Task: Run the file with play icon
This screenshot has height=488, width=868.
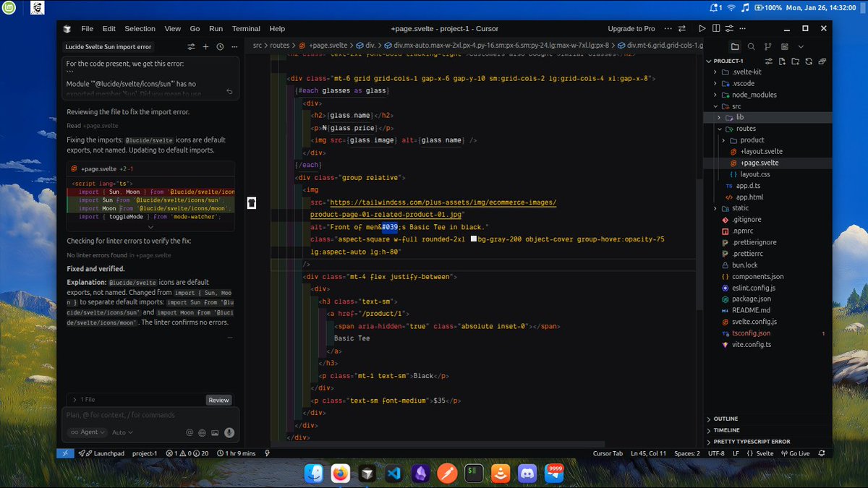Action: pos(702,29)
